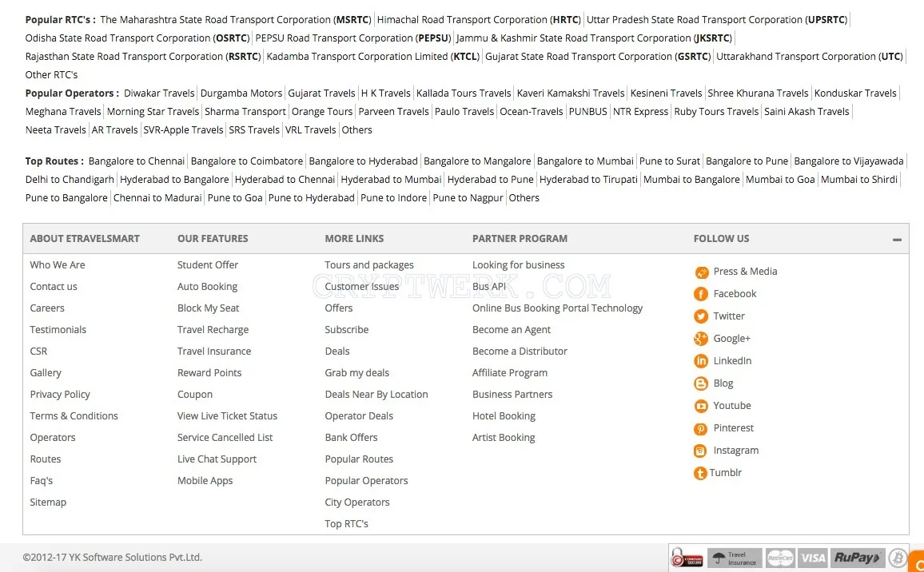Select Bangalore to Chennai route
This screenshot has height=572, width=924.
click(137, 161)
